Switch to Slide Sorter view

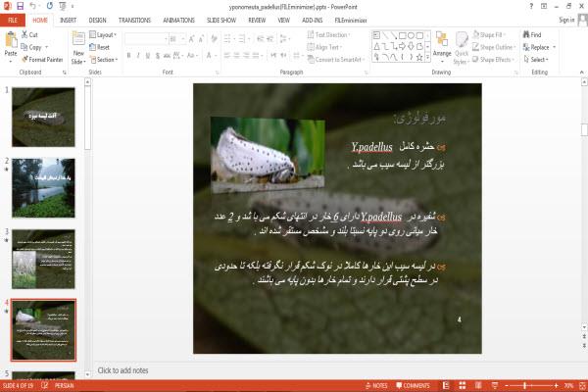tap(463, 385)
